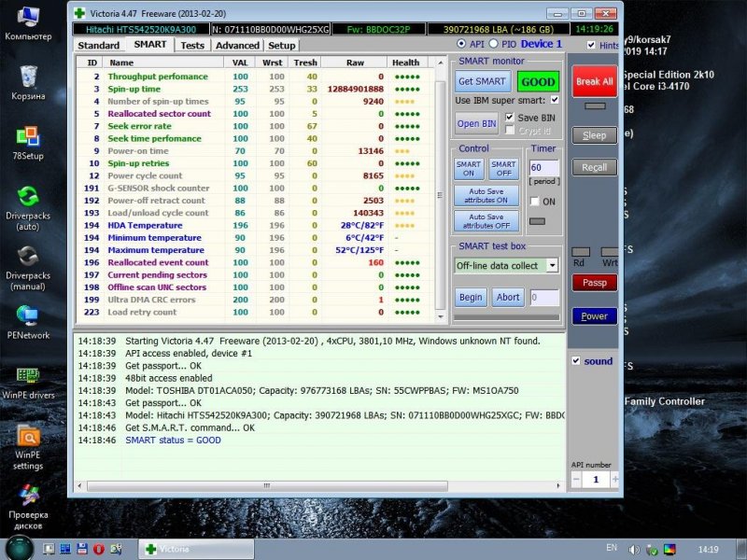Click the red Opera quick launch icon

click(99, 549)
